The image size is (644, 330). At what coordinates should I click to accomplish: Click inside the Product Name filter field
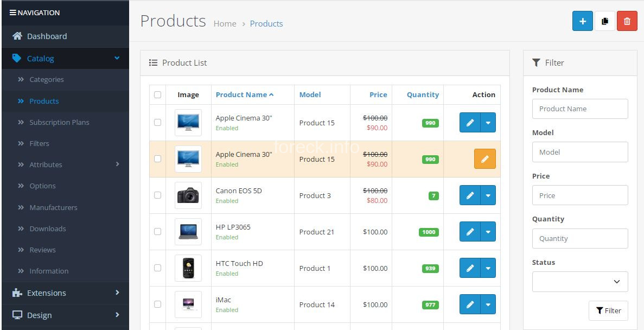(579, 109)
